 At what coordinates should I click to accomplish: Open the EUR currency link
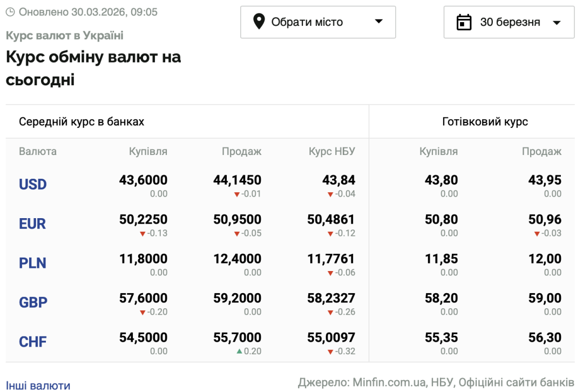pyautogui.click(x=32, y=224)
